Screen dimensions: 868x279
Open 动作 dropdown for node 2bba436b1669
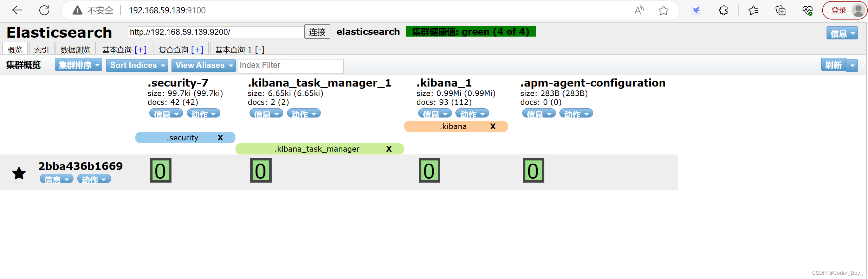(94, 179)
